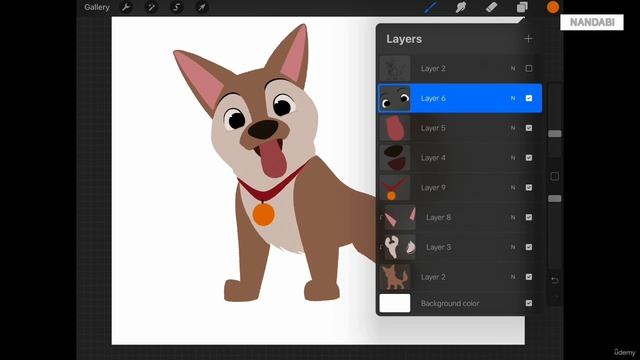This screenshot has width=640, height=360.
Task: Uncheck Layer 9 collar visibility
Action: click(529, 187)
